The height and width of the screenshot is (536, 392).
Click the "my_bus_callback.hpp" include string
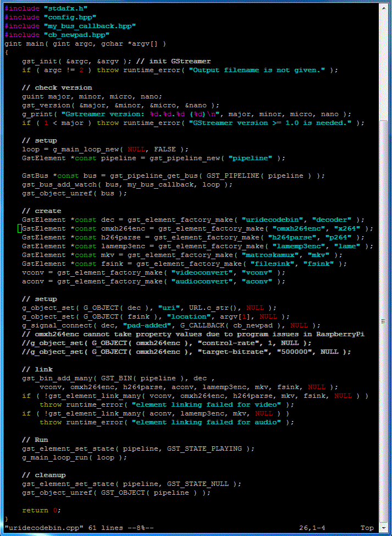[90, 26]
